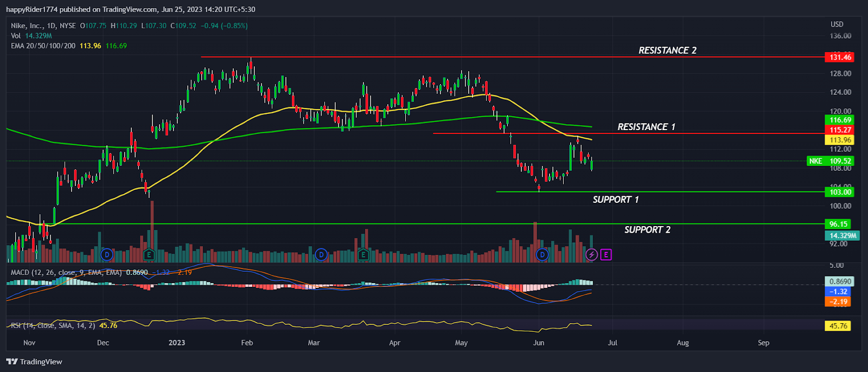Click the dividend 'D' marker near June
Image resolution: width=868 pixels, height=372 pixels.
tap(542, 254)
